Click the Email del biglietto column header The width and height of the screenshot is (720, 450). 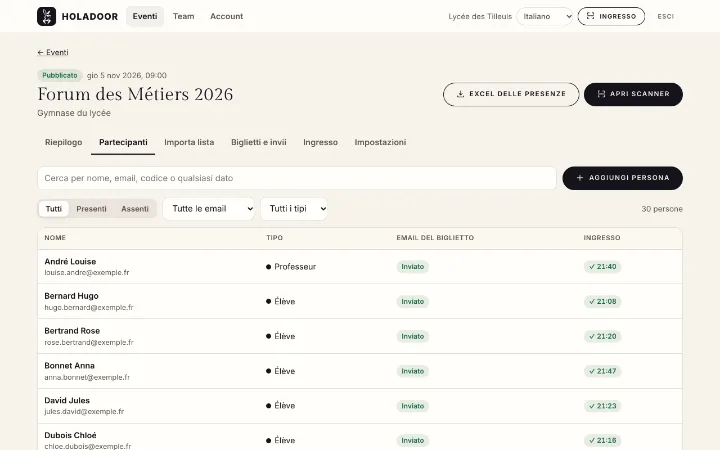pos(435,238)
